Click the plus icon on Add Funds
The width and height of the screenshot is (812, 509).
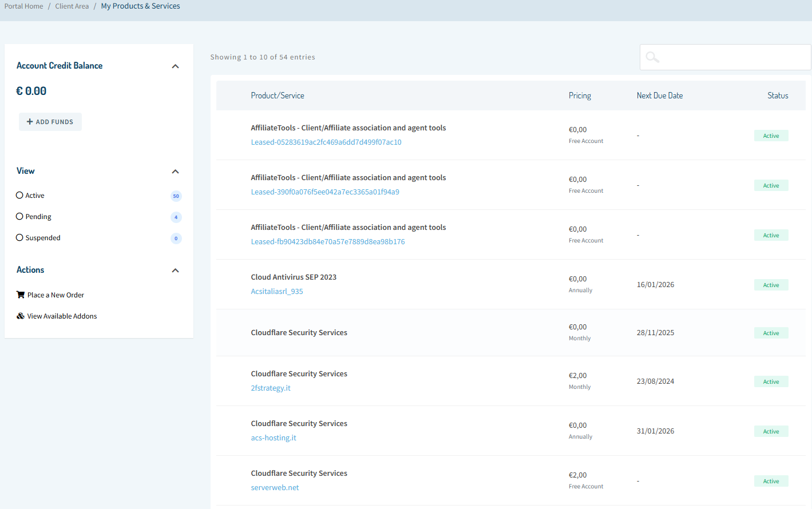(30, 122)
